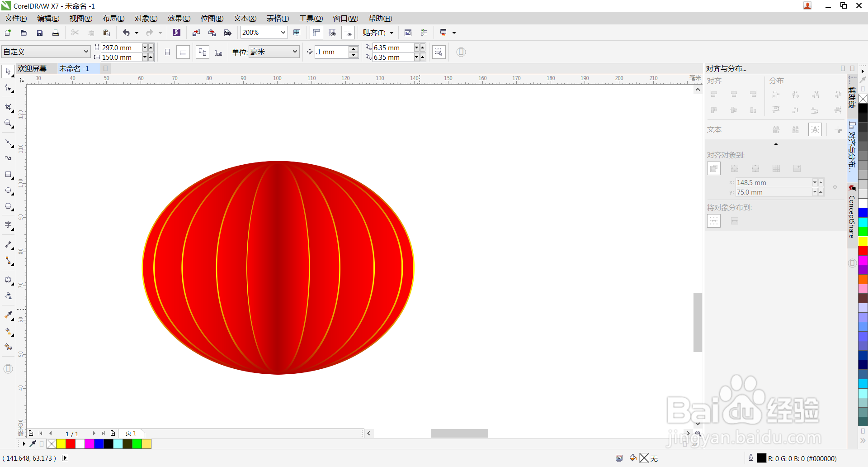
Task: Save the document with disk icon
Action: [40, 33]
